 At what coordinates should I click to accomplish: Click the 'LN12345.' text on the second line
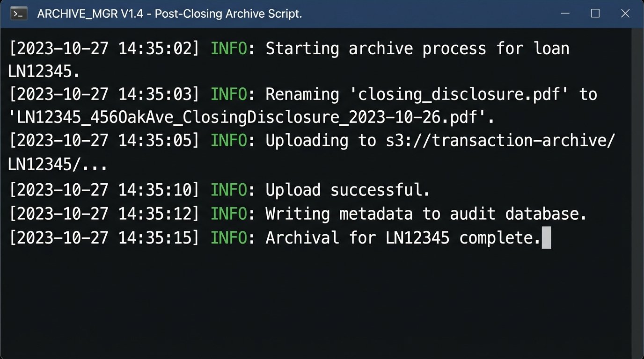point(44,72)
